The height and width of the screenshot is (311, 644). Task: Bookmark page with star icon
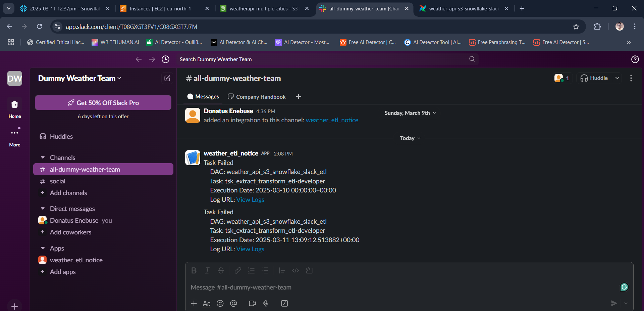[576, 27]
